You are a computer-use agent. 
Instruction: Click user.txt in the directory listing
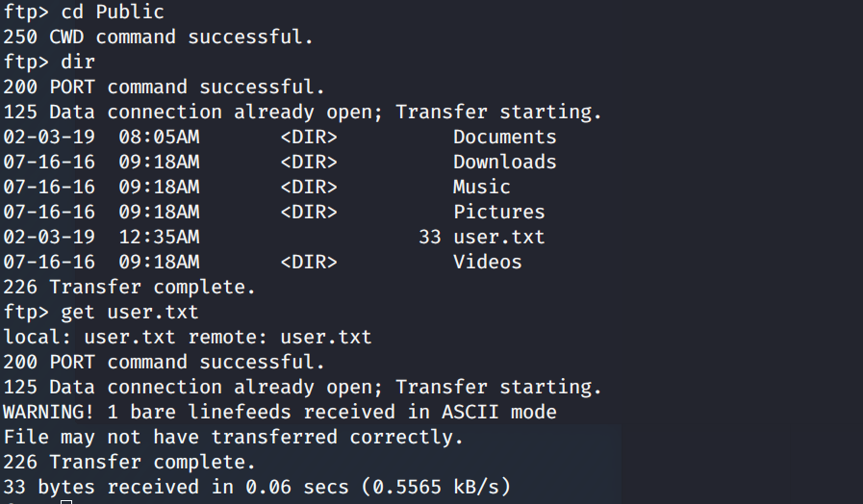[498, 238]
